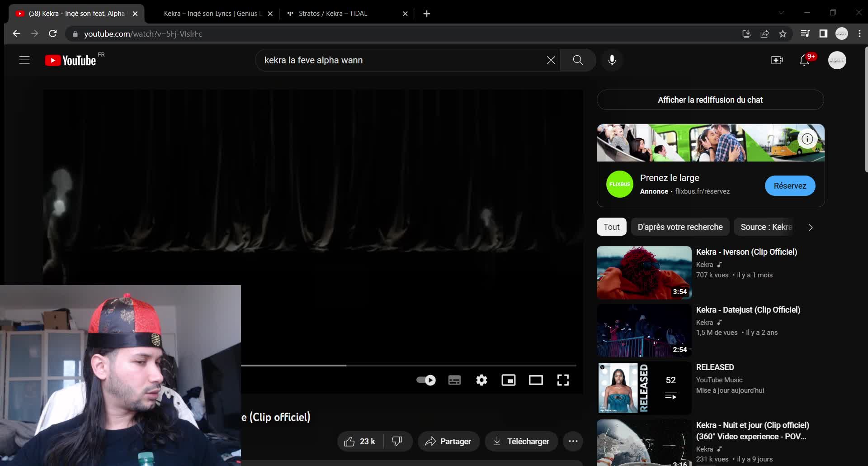Click the page vertical scrollbar
Image resolution: width=868 pixels, height=466 pixels.
[x=866, y=109]
